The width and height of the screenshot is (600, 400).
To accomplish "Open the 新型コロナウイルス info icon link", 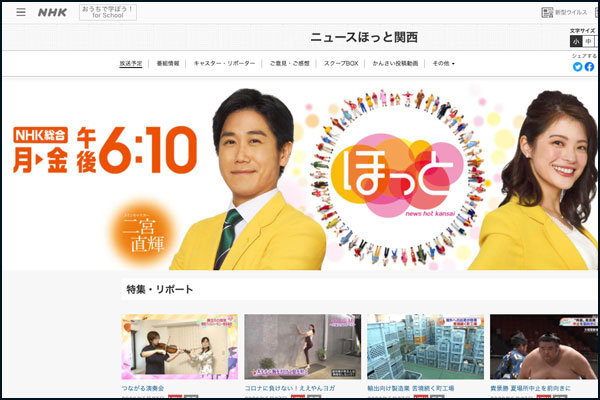I will tap(546, 12).
